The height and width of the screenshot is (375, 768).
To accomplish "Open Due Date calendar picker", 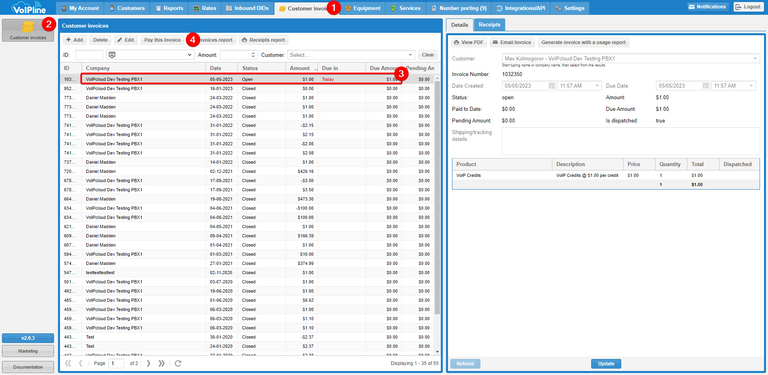I will coord(706,86).
